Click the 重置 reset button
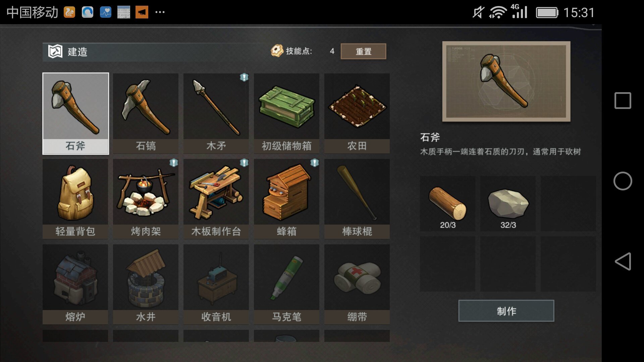The height and width of the screenshot is (362, 644). point(363,51)
